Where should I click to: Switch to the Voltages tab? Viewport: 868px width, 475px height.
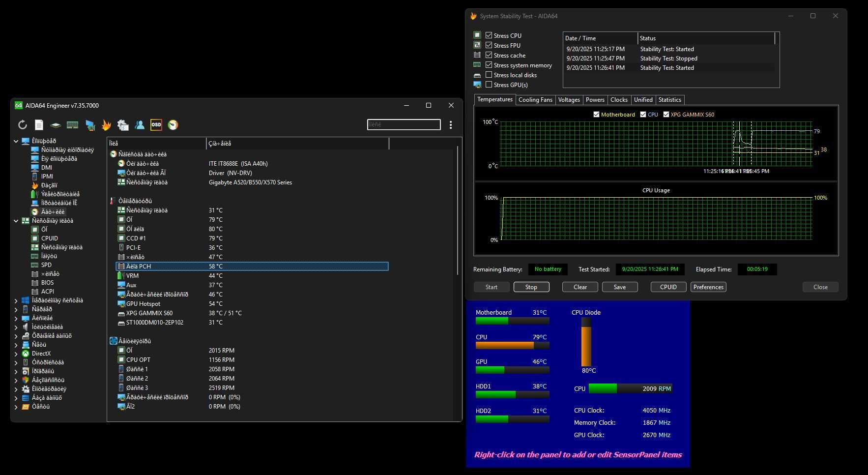[569, 100]
